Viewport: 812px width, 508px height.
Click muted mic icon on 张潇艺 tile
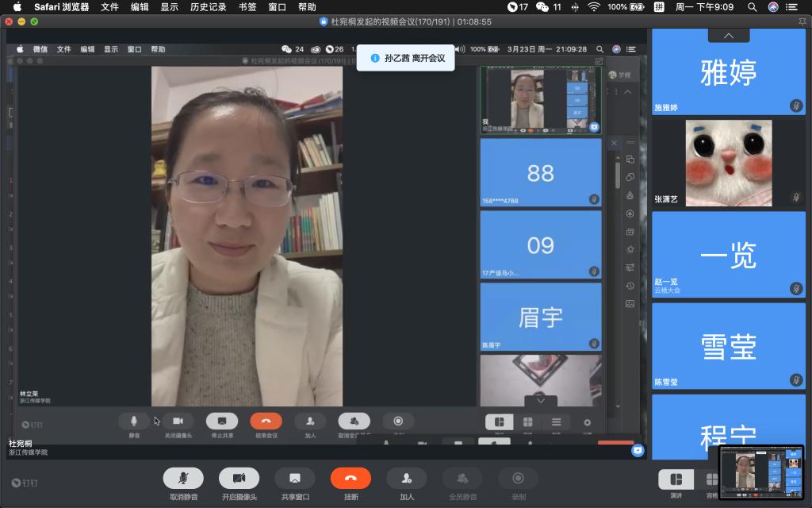pyautogui.click(x=795, y=197)
